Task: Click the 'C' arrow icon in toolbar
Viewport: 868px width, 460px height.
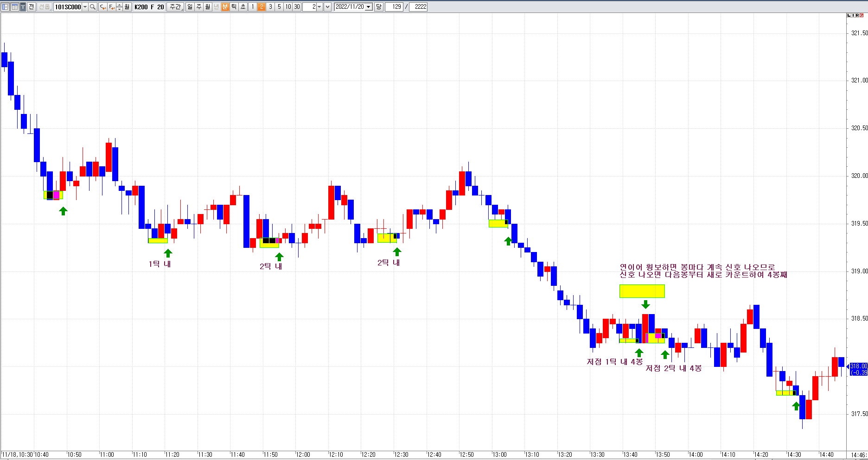Action: pyautogui.click(x=103, y=7)
